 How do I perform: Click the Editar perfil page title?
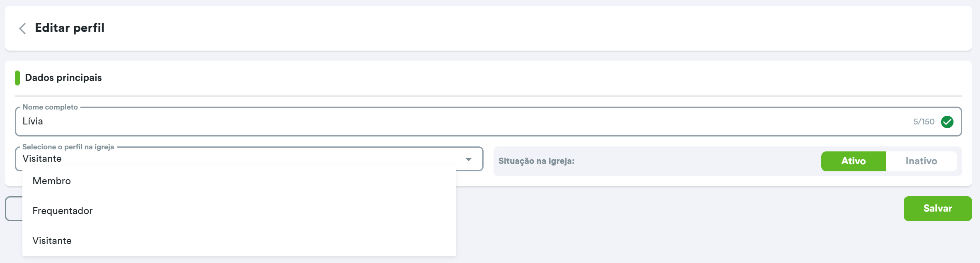[70, 28]
